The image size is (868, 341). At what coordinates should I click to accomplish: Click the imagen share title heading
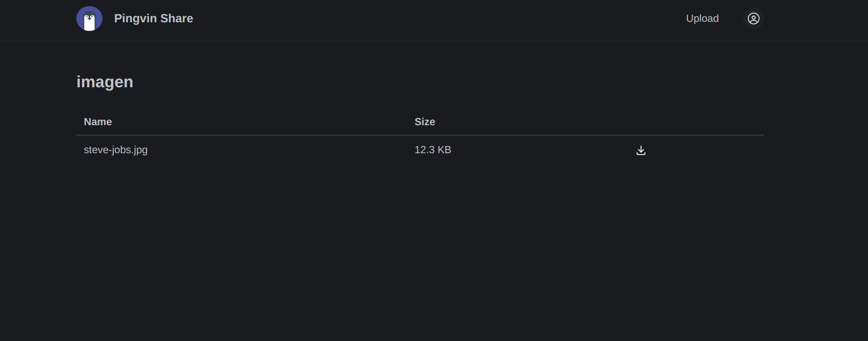(105, 82)
